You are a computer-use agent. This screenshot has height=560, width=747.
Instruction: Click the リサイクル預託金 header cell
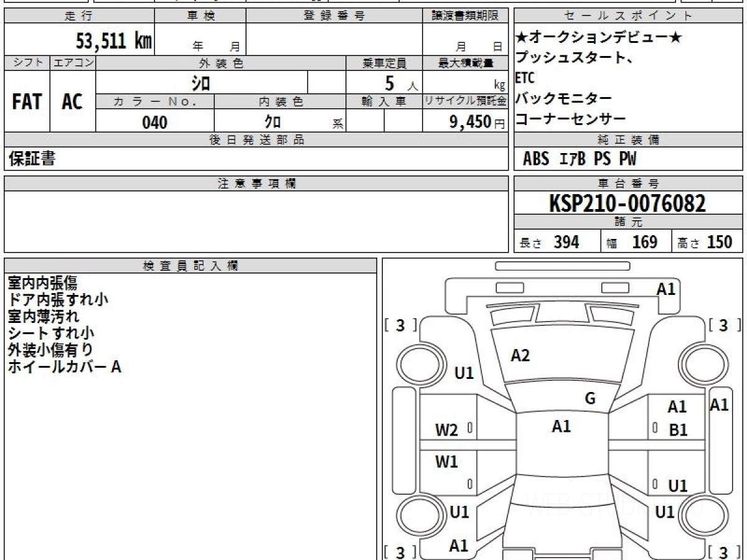(466, 101)
